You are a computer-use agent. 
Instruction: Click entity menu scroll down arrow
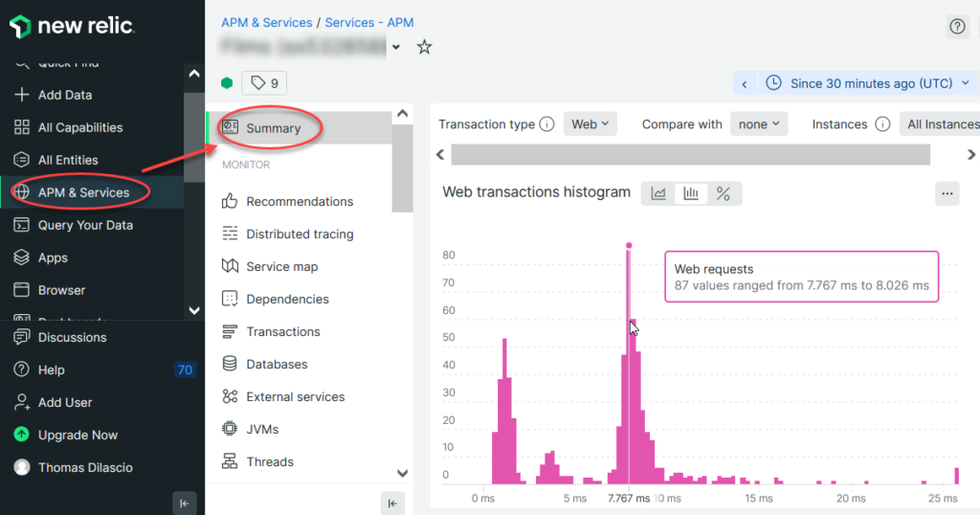click(x=403, y=473)
